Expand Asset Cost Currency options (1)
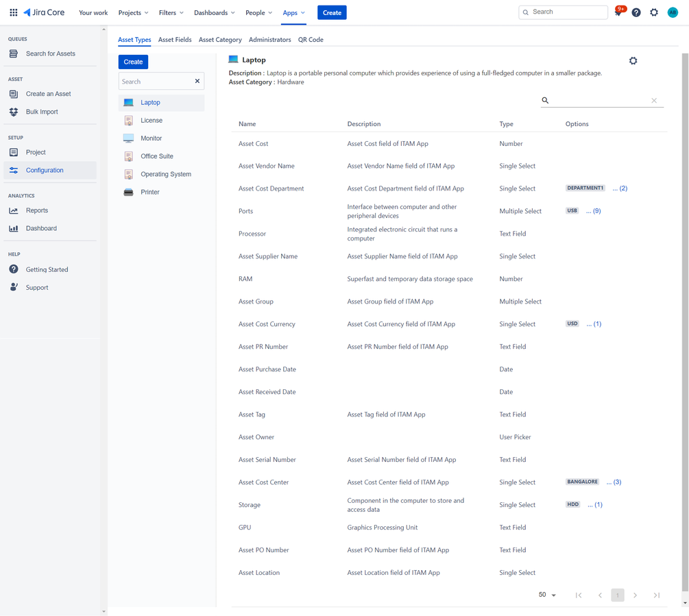Viewport: 689px width, 616px height. point(594,324)
